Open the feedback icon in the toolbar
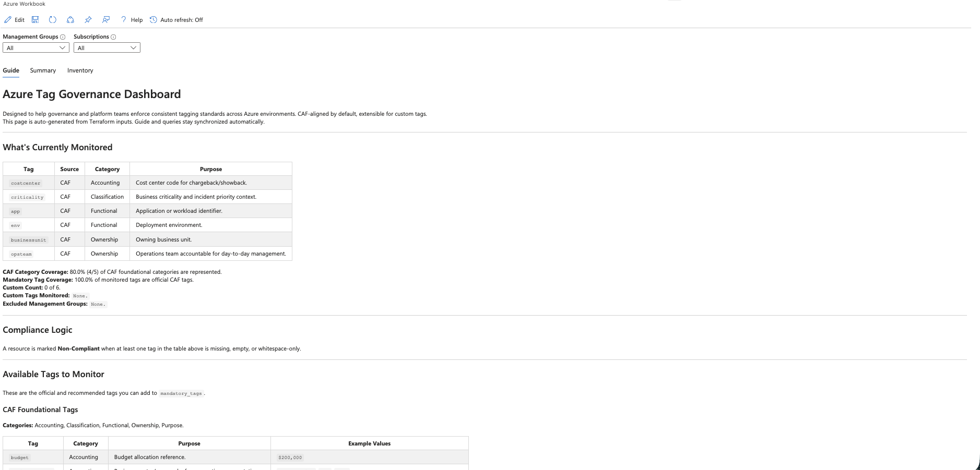This screenshot has height=470, width=980. [x=106, y=20]
